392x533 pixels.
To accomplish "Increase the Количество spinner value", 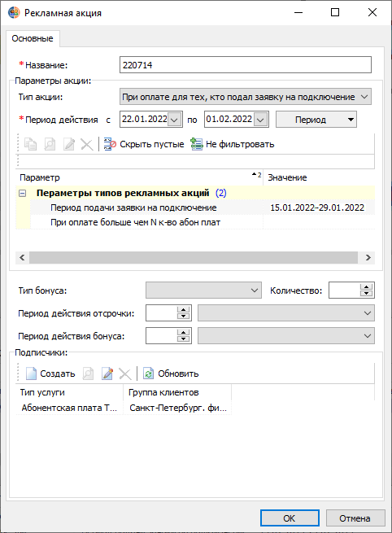I will pyautogui.click(x=366, y=287).
